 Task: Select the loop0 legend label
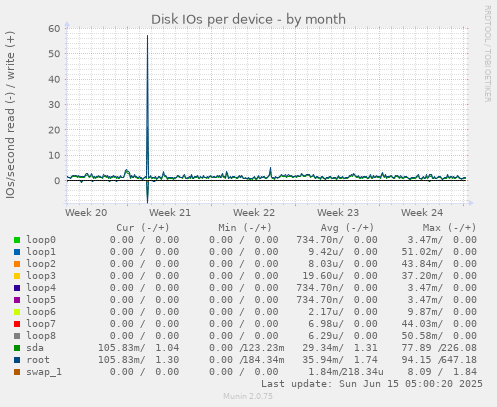point(41,240)
